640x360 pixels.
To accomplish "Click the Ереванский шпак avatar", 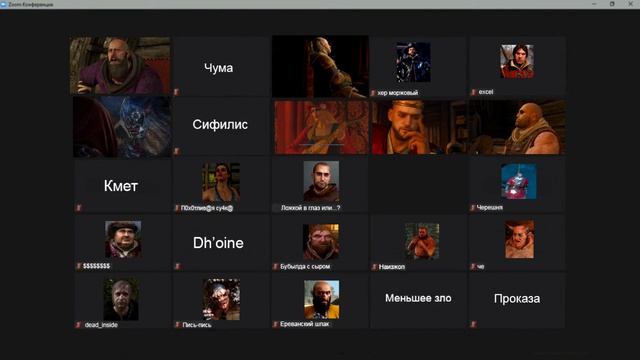I will coord(322,299).
